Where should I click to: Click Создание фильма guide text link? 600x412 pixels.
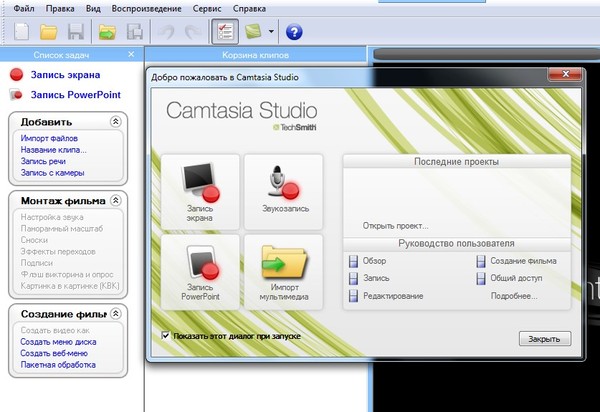click(x=523, y=261)
